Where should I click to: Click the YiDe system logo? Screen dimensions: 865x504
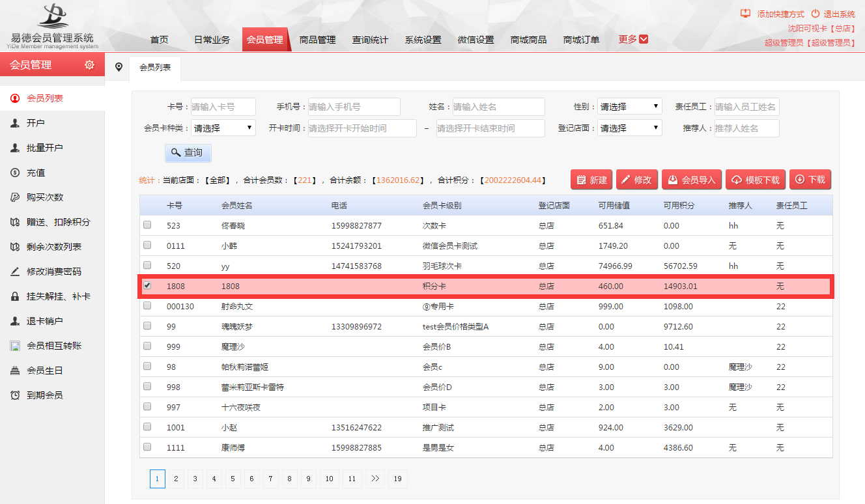pyautogui.click(x=54, y=26)
